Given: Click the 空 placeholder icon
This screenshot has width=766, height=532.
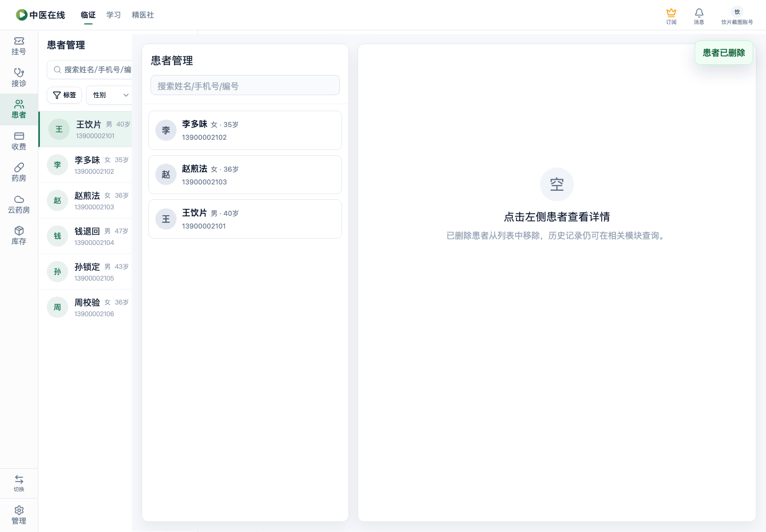Looking at the screenshot, I should coord(557,184).
